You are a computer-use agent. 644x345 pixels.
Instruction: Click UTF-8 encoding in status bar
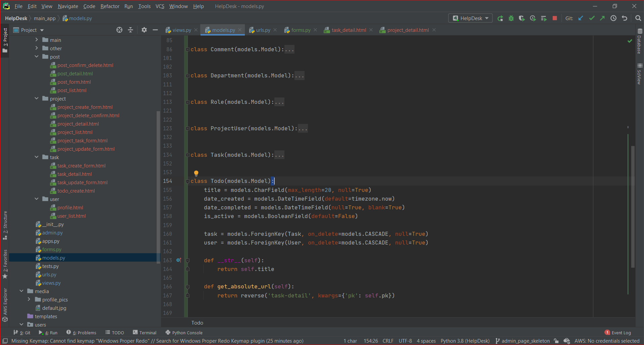(x=405, y=341)
